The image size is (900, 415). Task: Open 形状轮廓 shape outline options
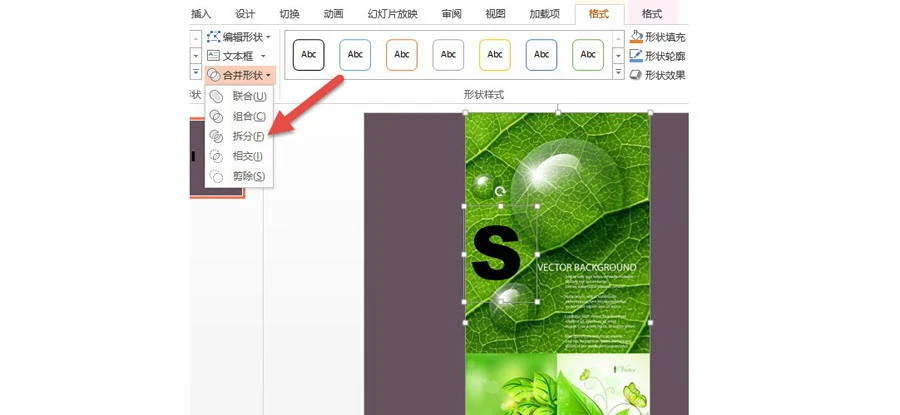(x=658, y=56)
